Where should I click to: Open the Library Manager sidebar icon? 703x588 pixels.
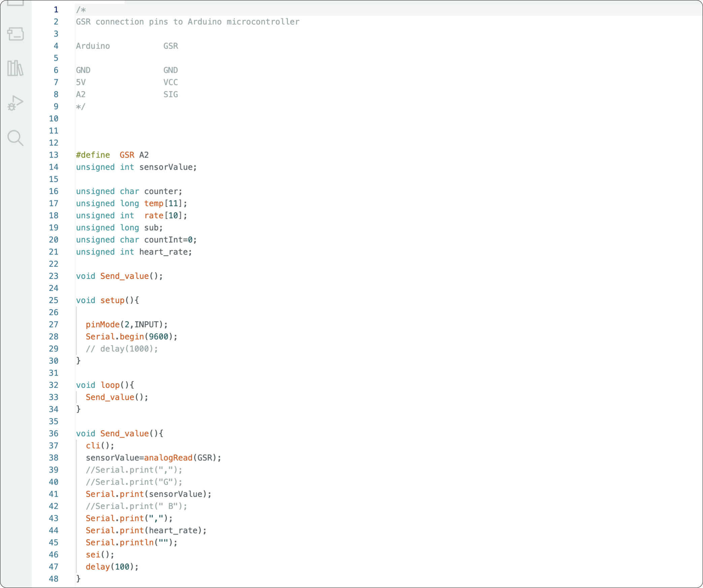pos(15,68)
